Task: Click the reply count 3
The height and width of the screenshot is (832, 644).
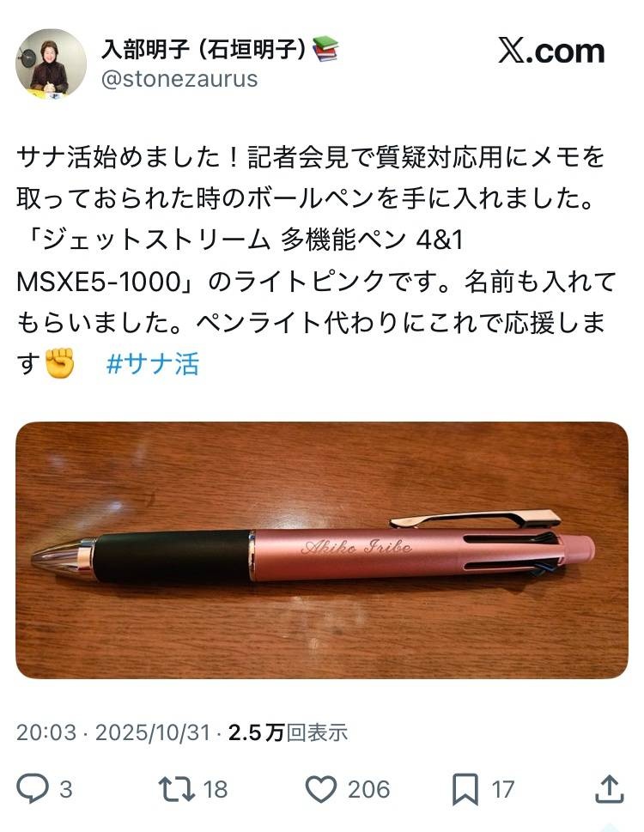Action: tap(66, 790)
